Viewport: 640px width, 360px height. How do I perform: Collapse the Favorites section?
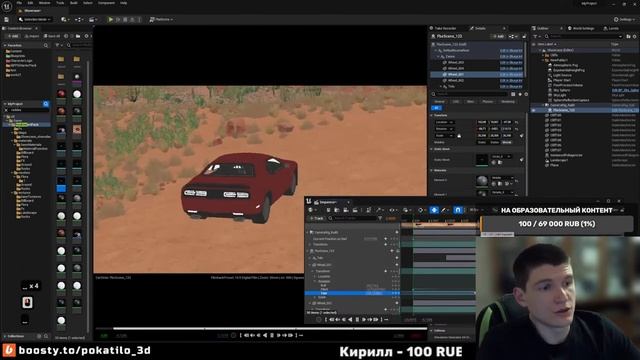(x=5, y=45)
